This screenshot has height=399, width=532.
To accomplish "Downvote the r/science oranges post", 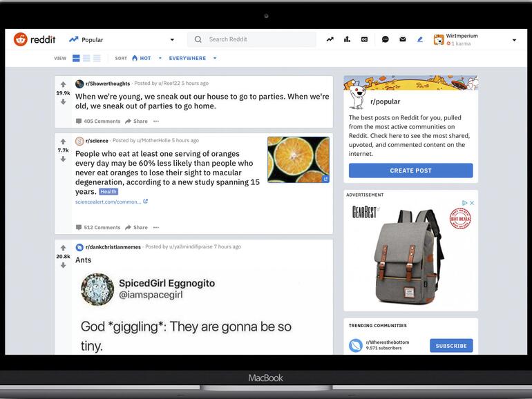I will [x=63, y=159].
